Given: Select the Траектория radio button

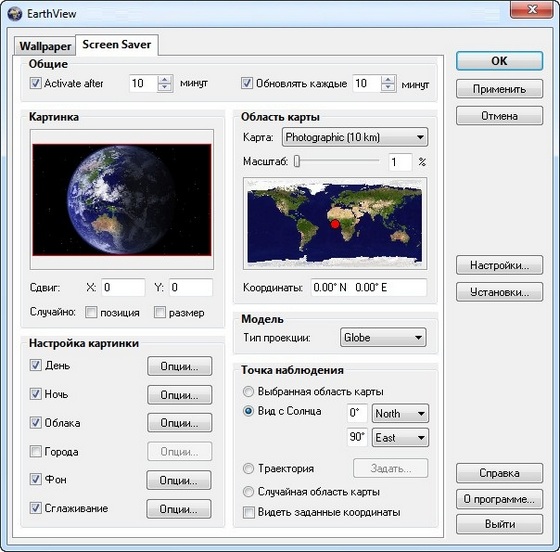Looking at the screenshot, I should pyautogui.click(x=248, y=468).
